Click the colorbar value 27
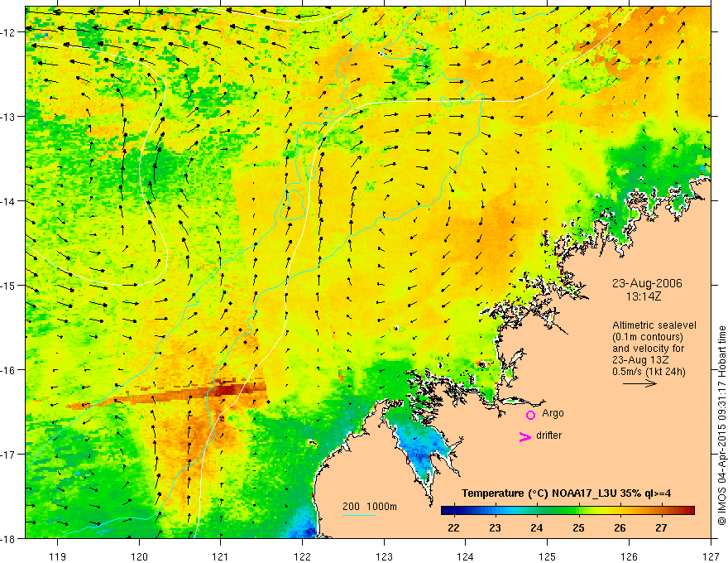Screen dimensions: 728x563 click(x=661, y=527)
